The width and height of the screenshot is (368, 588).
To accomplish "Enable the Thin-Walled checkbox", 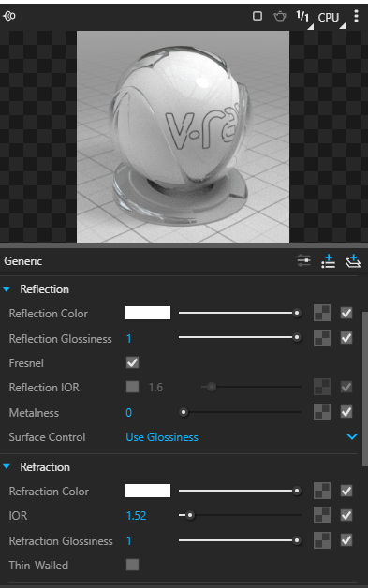I will 132,565.
